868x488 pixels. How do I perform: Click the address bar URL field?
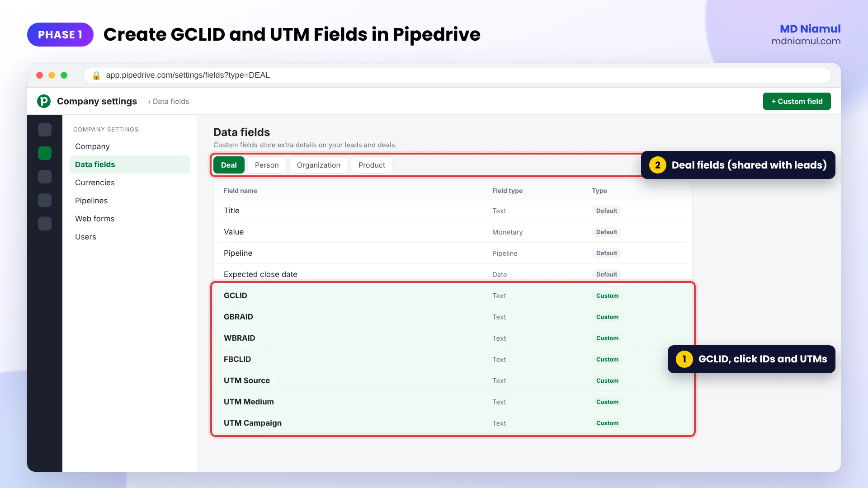click(x=457, y=75)
